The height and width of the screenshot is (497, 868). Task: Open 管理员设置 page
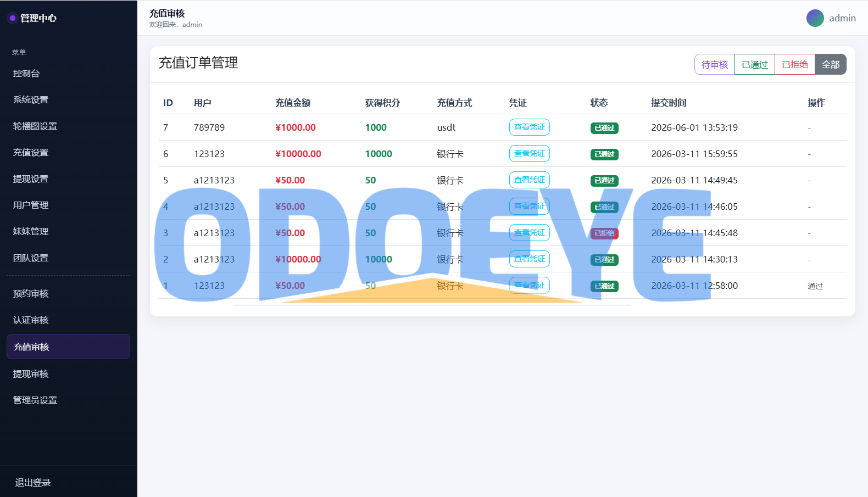point(68,400)
